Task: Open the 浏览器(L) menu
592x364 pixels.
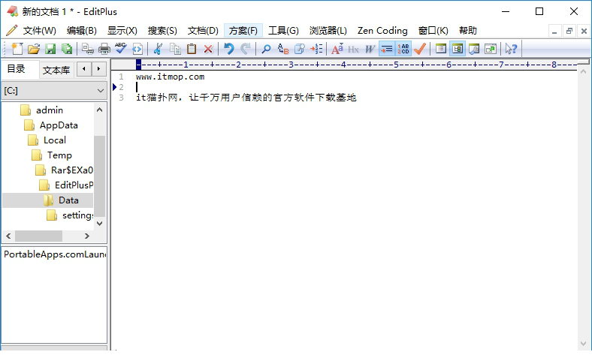Action: (x=328, y=31)
